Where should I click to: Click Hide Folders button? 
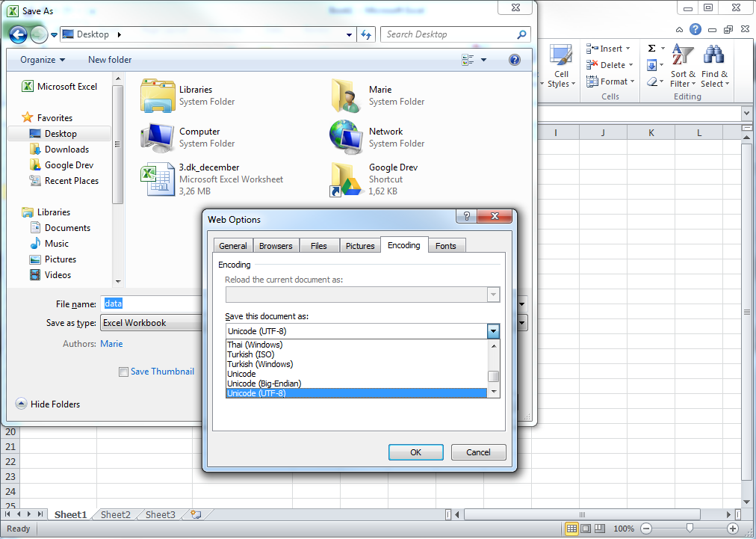coord(48,404)
